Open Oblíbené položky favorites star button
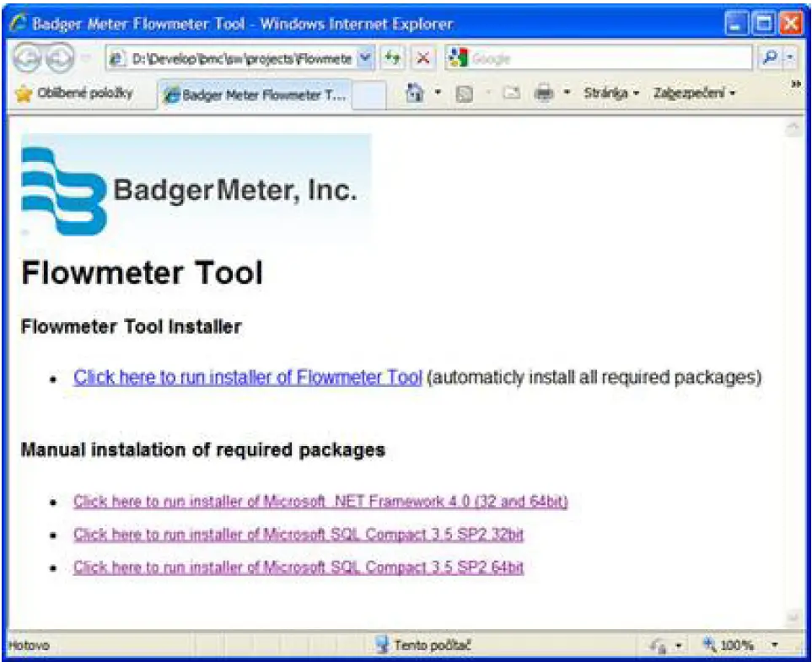The height and width of the screenshot is (662, 812). (x=74, y=94)
